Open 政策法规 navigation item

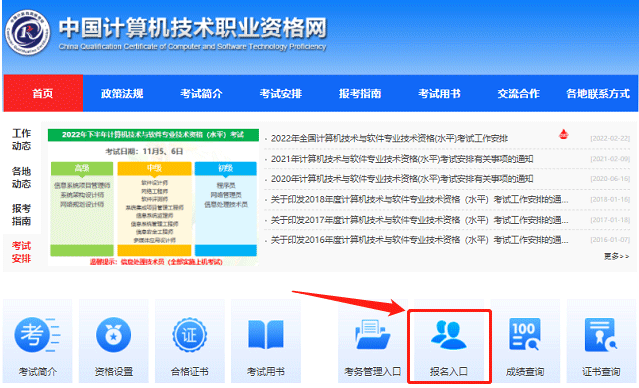pyautogui.click(x=122, y=93)
